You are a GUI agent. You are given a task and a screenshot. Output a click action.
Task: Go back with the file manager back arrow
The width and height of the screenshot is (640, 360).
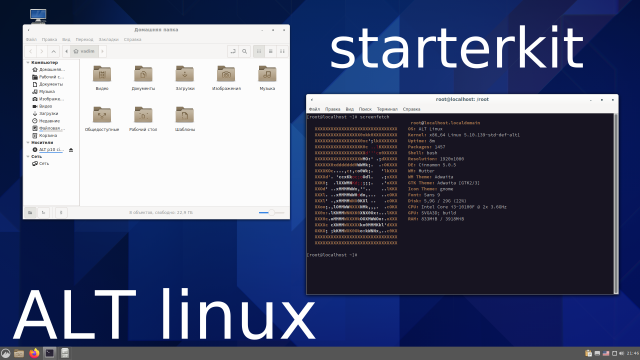pyautogui.click(x=31, y=51)
